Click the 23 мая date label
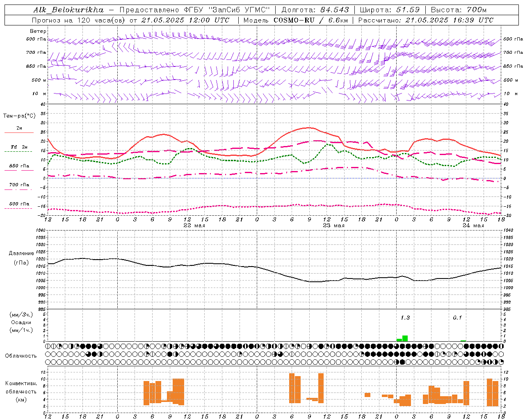 point(333,226)
